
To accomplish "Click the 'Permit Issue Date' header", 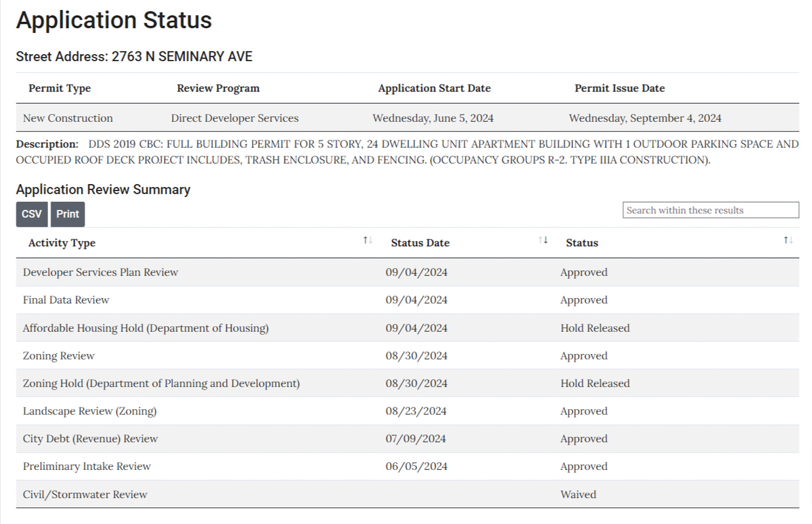I will tap(620, 88).
